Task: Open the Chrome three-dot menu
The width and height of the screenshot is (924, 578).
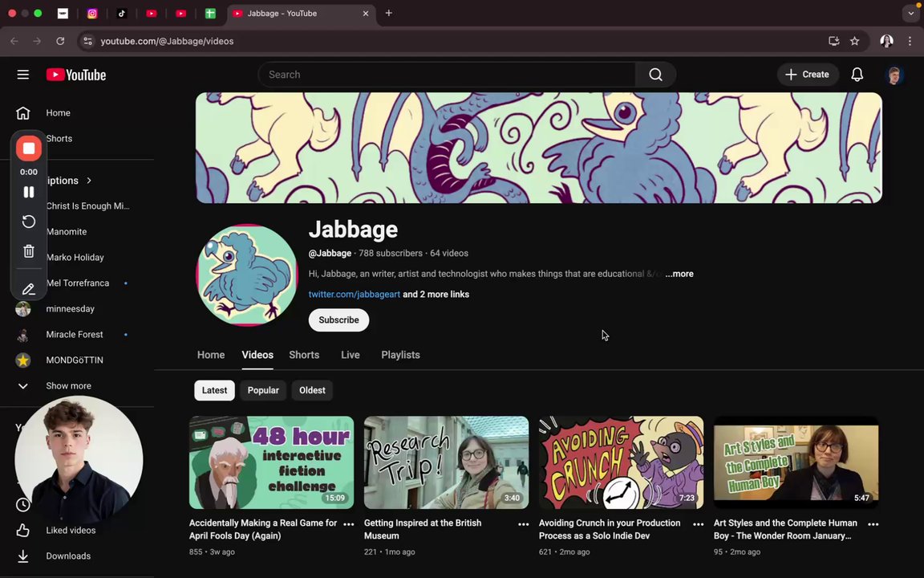Action: [x=910, y=41]
